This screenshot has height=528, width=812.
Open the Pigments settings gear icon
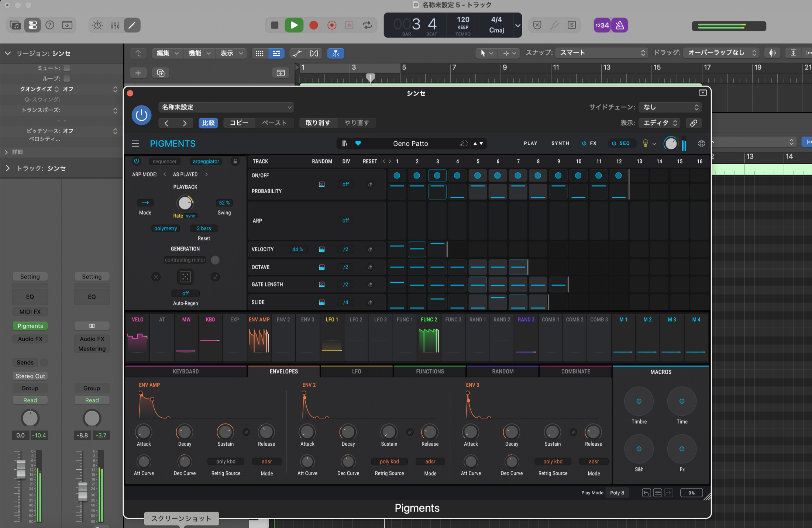point(701,144)
